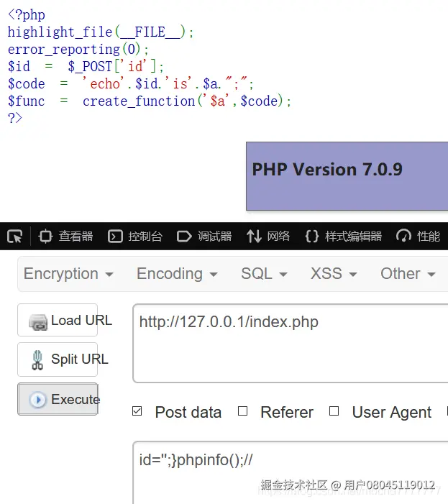Open the SQL dropdown menu
The height and width of the screenshot is (504, 448).
(264, 274)
